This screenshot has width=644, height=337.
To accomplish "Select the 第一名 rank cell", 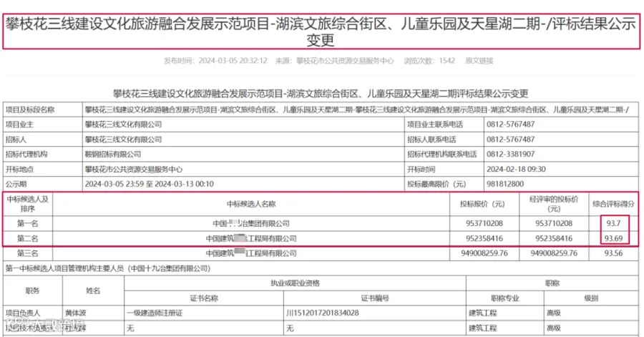I will [27, 223].
